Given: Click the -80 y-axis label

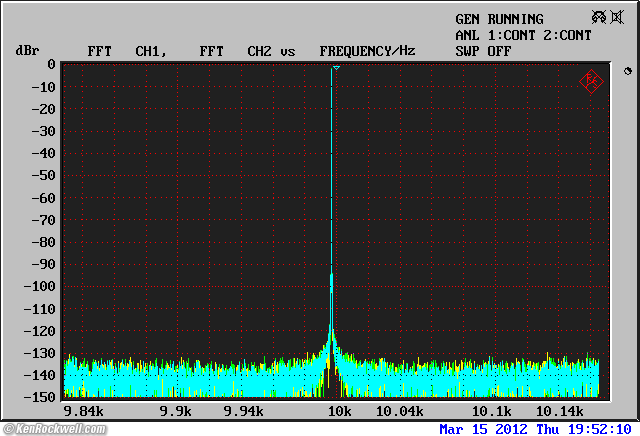Looking at the screenshot, I should tap(43, 242).
